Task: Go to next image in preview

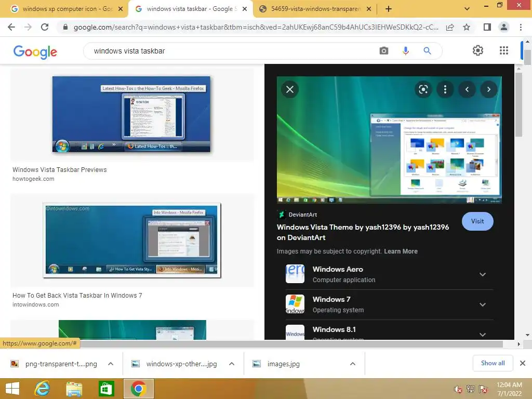Action: click(x=488, y=89)
